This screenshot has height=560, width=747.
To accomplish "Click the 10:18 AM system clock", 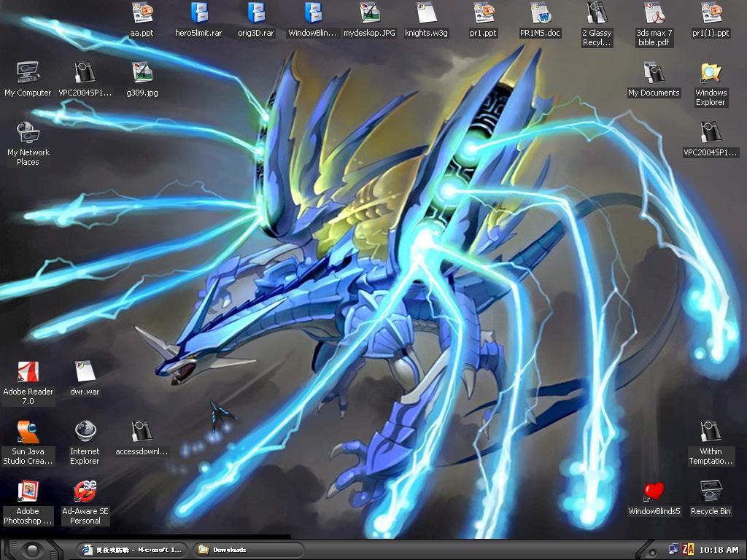I will 719,550.
